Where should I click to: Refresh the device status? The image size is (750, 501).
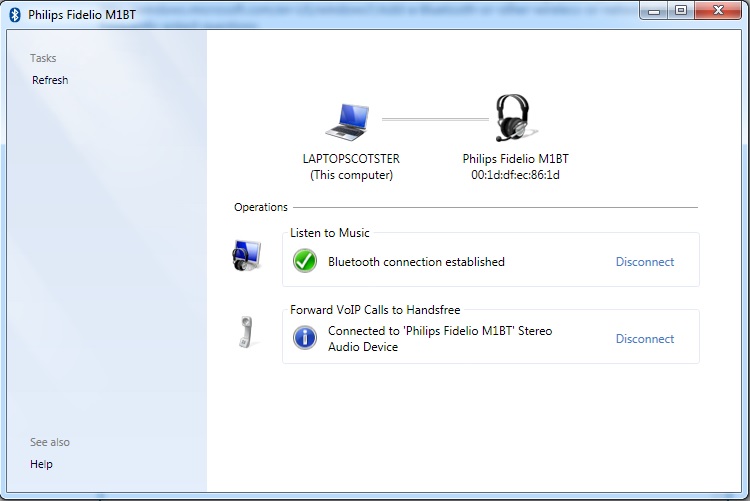coord(50,80)
